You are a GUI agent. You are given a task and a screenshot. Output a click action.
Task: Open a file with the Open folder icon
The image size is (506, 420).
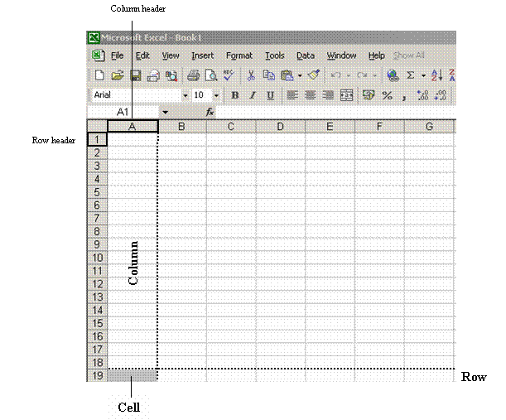click(x=118, y=75)
